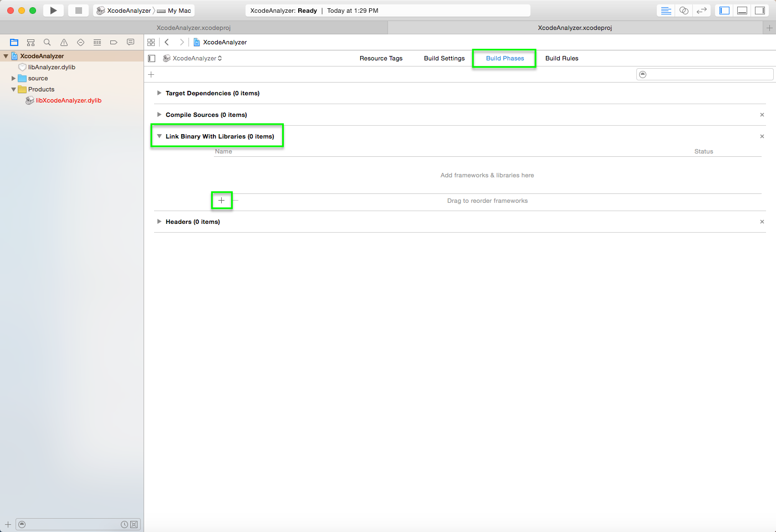This screenshot has width=776, height=532.
Task: Open the Symbol navigator icon
Action: [30, 42]
